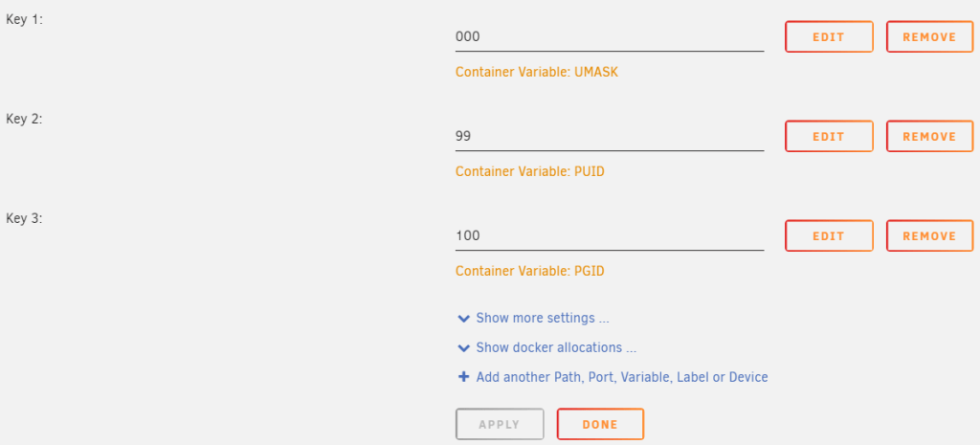Remove the UMASK variable for Key 1
Screen dimensions: 980x445
click(929, 37)
